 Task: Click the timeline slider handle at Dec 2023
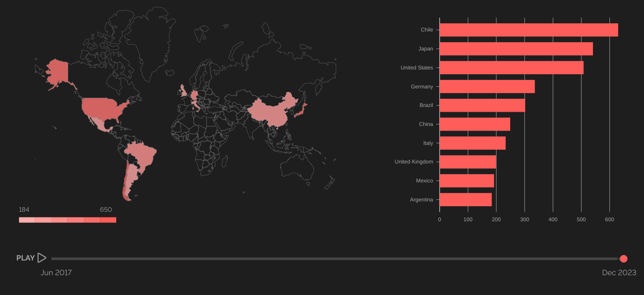[623, 259]
